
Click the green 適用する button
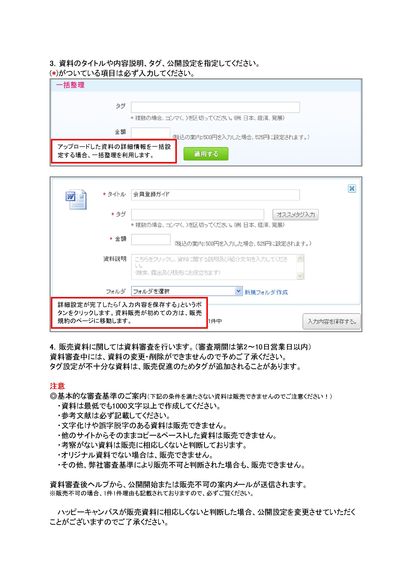click(206, 154)
